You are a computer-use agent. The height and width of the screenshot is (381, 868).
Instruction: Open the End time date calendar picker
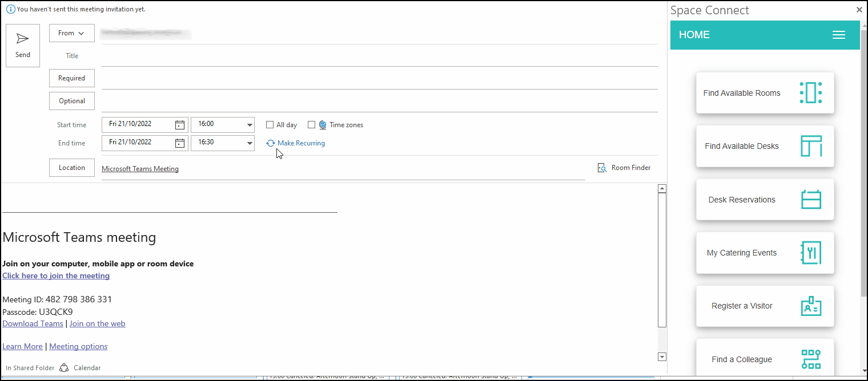coord(180,143)
